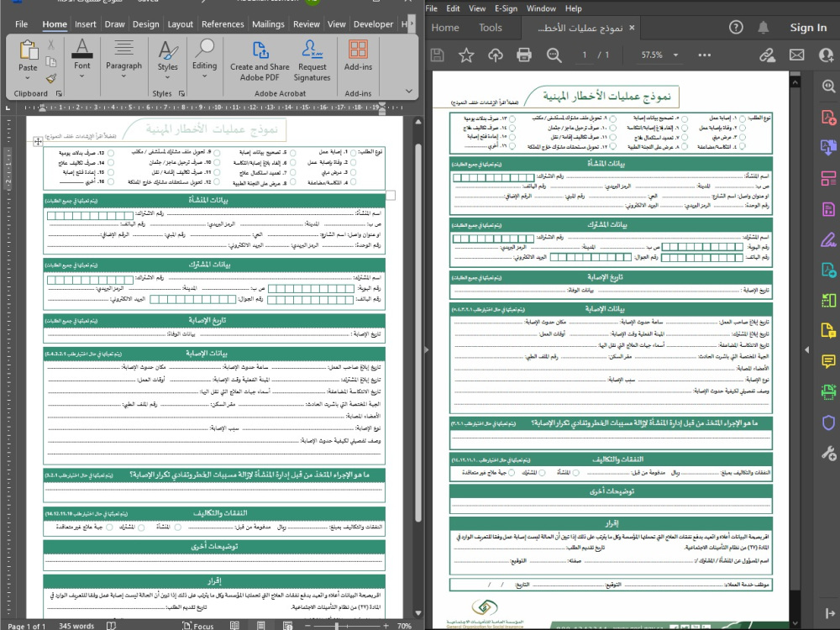Screen dimensions: 840x630
Task: Select the Format Painter brush icon
Action: pyautogui.click(x=51, y=79)
